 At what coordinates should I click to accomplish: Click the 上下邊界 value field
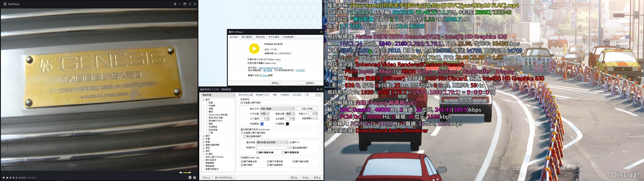(x=265, y=119)
